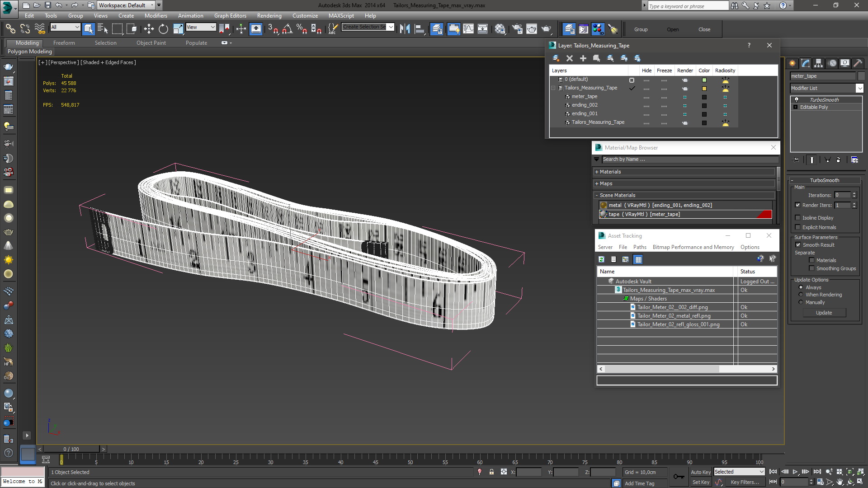868x488 pixels.
Task: Switch to Freeform ribbon tab
Action: (x=64, y=43)
